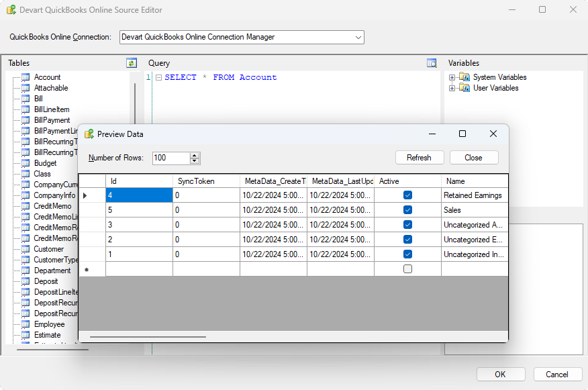Toggle Active checkbox for Sales row
The width and height of the screenshot is (588, 390).
(x=407, y=210)
